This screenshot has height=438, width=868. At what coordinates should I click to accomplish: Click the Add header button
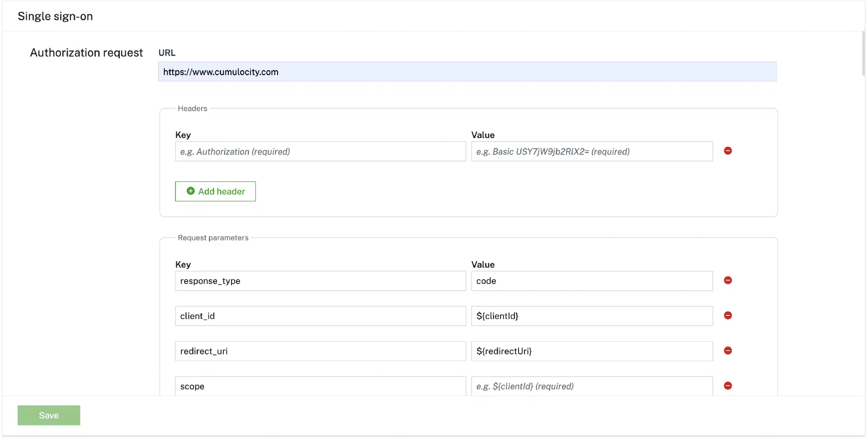215,191
